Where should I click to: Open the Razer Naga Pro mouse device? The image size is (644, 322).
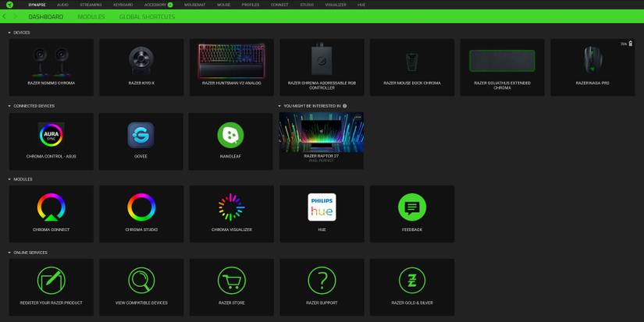click(592, 67)
